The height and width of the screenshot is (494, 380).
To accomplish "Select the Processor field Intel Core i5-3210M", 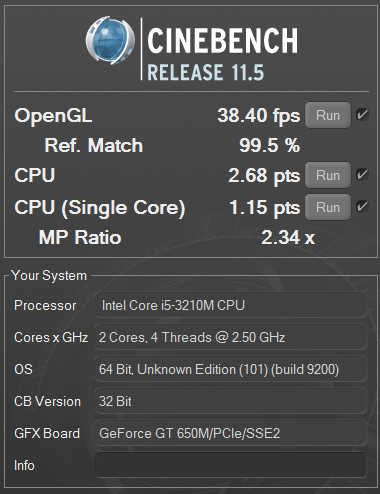I will tap(230, 305).
